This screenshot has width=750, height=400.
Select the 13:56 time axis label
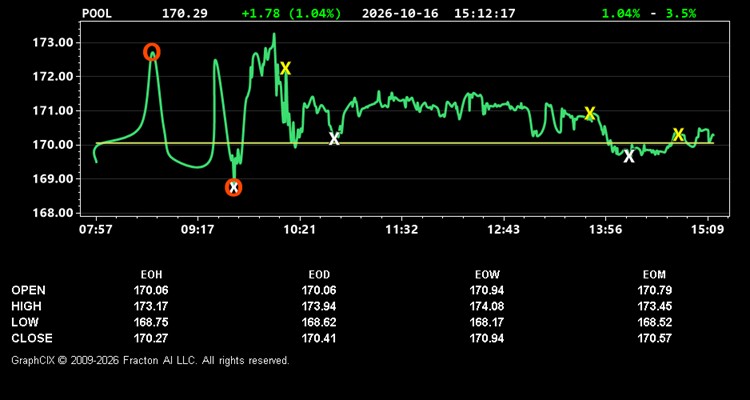tap(605, 230)
